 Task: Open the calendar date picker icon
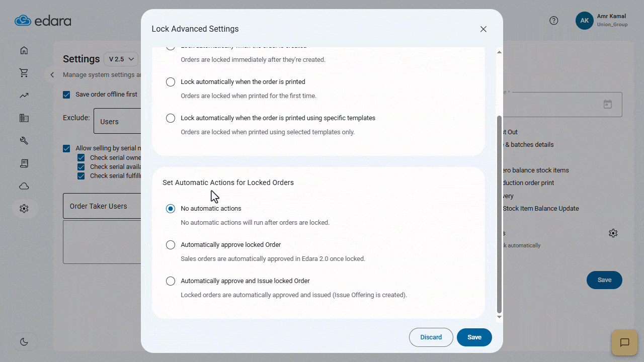click(x=608, y=104)
